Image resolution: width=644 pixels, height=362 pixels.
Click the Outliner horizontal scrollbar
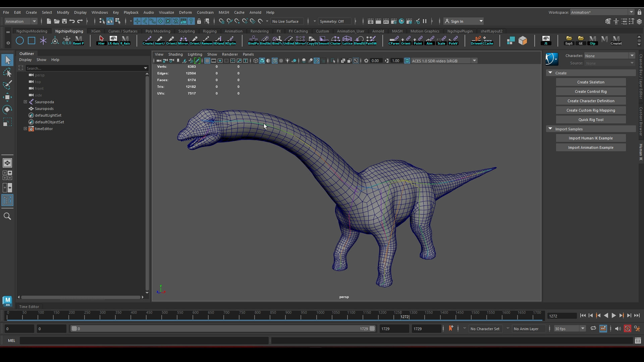(x=80, y=297)
